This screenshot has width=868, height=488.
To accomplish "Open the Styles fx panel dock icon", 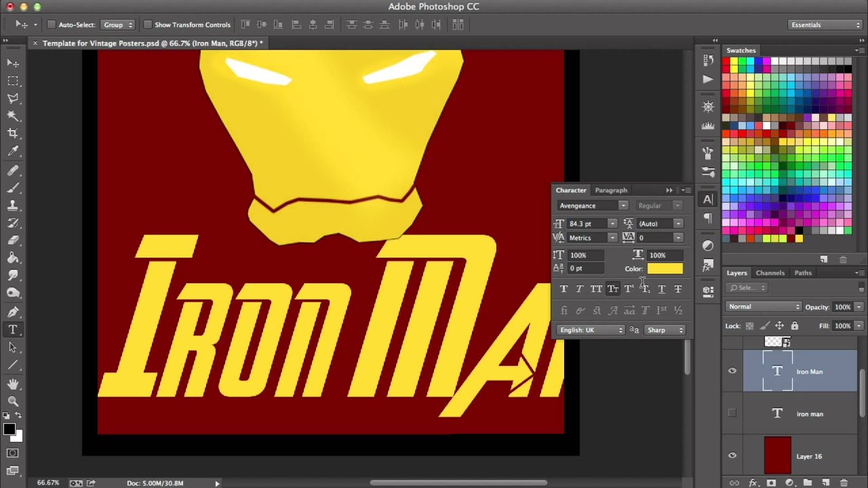I will (708, 264).
